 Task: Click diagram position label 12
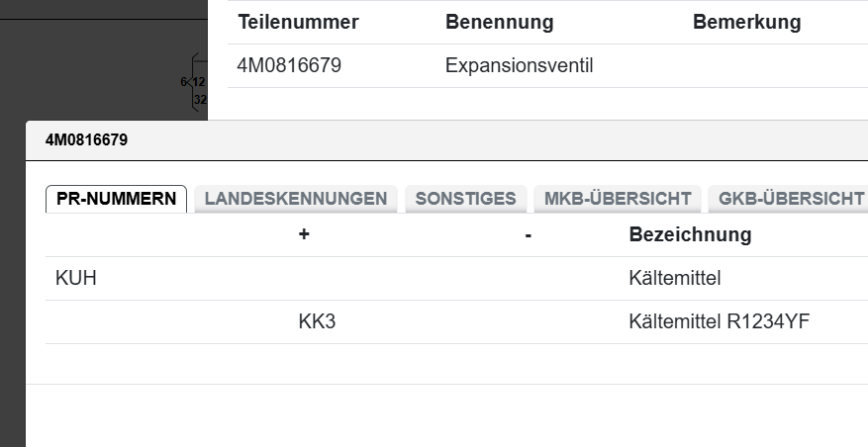pyautogui.click(x=199, y=82)
